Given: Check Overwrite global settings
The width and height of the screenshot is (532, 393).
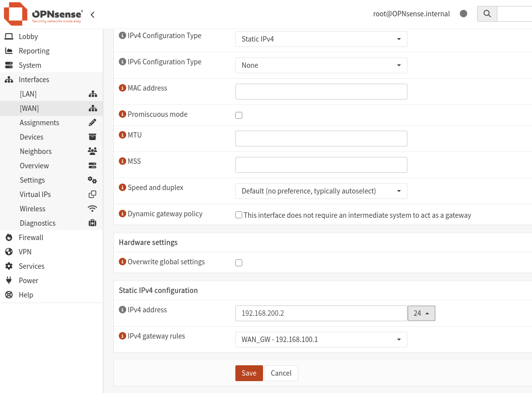Looking at the screenshot, I should [x=239, y=262].
